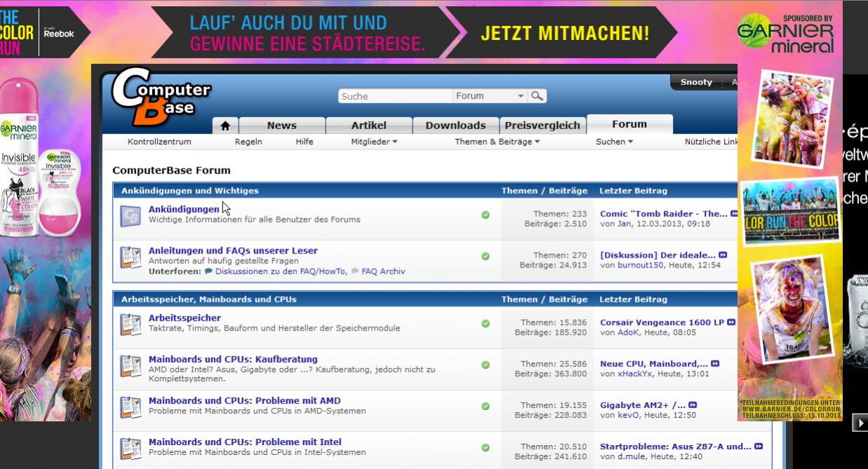The width and height of the screenshot is (868, 469).
Task: Open Diskussionen zu den FAQ/HowTo subforum
Action: point(280,272)
